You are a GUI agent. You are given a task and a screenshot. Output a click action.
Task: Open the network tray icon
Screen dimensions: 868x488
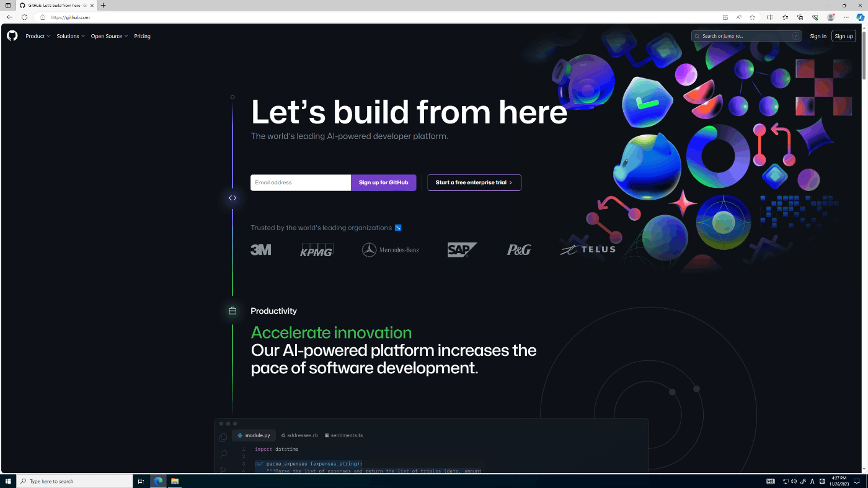(x=786, y=481)
